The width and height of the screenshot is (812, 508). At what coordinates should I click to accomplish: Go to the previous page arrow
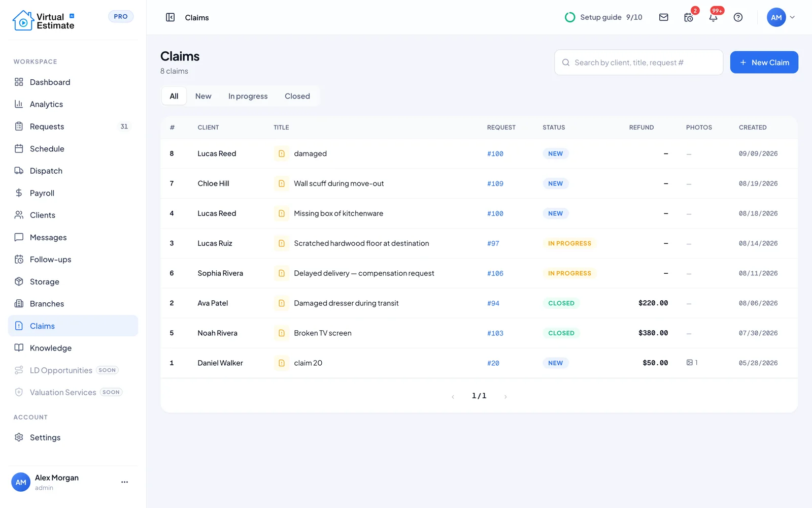(453, 396)
